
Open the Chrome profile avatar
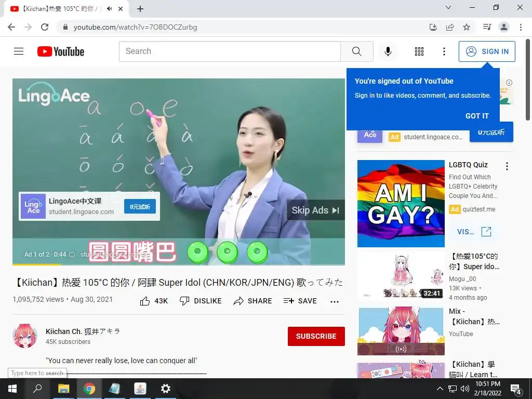504,27
